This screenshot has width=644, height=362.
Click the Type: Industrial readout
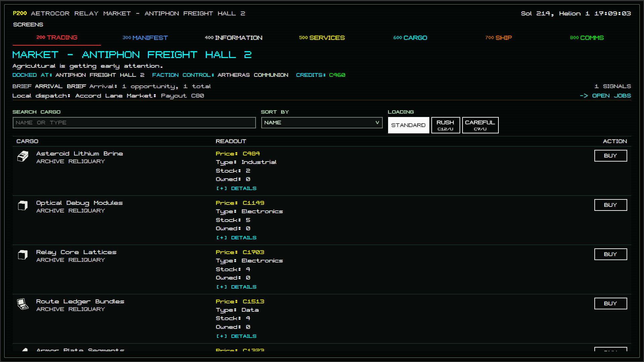[x=246, y=162]
